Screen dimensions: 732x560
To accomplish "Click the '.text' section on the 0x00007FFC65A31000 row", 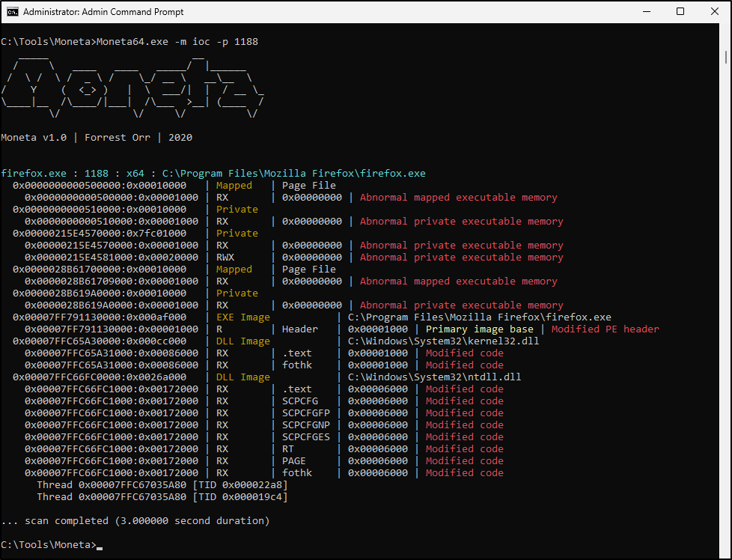I will [x=297, y=353].
